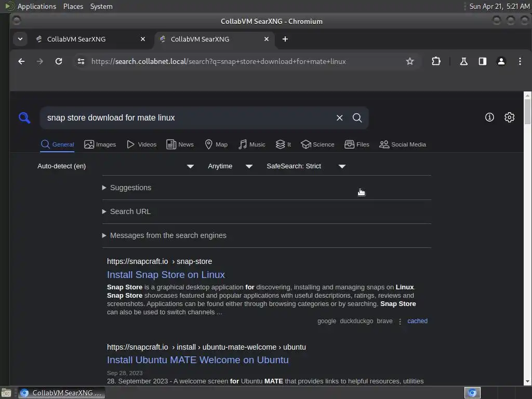Click the scrollbar up arrow
This screenshot has height=399, width=532.
point(527,96)
